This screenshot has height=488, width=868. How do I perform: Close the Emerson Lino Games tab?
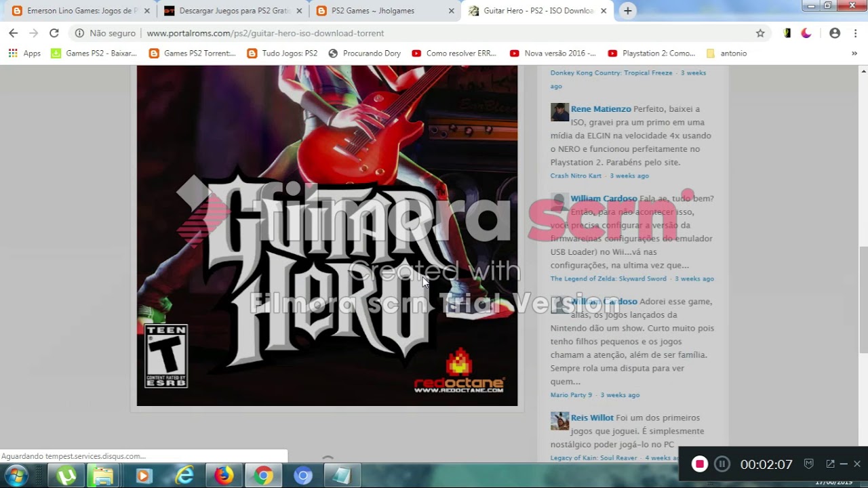tap(146, 11)
